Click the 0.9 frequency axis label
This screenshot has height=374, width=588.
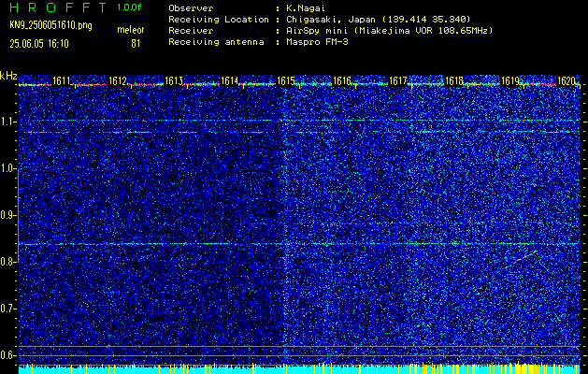coord(8,215)
